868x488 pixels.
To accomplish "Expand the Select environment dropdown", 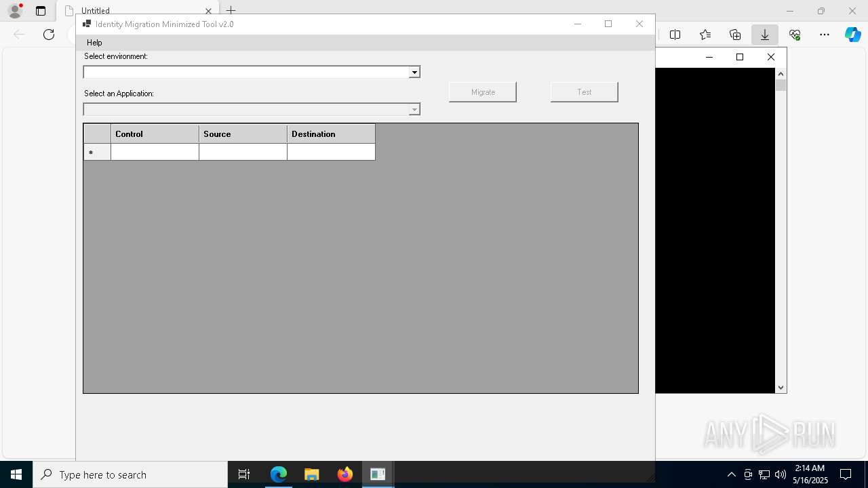I will pyautogui.click(x=414, y=72).
